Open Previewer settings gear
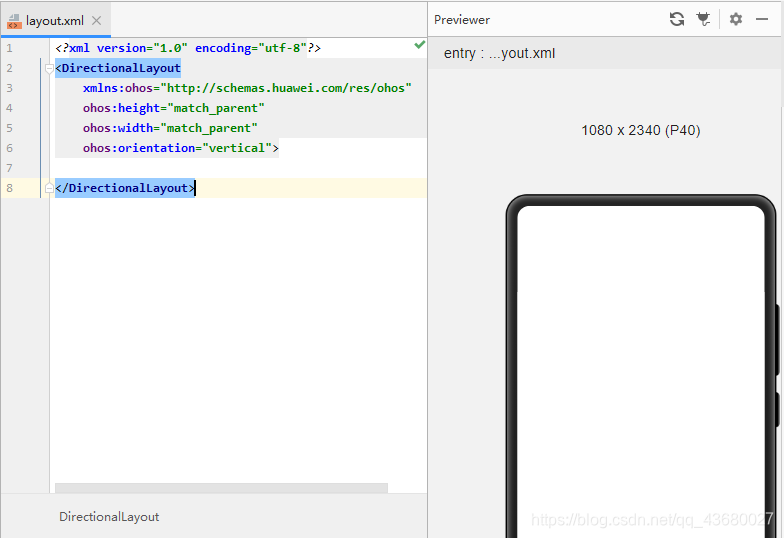The width and height of the screenshot is (784, 538). (736, 19)
